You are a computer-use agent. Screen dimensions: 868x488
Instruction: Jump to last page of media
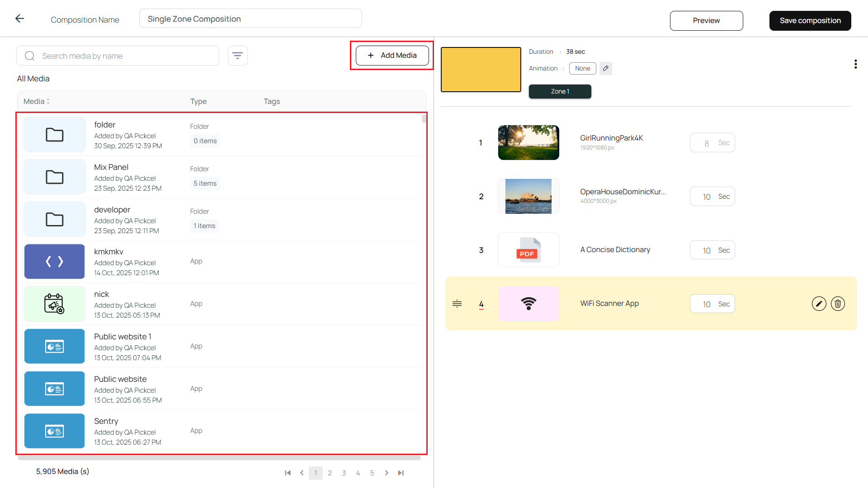pyautogui.click(x=401, y=473)
